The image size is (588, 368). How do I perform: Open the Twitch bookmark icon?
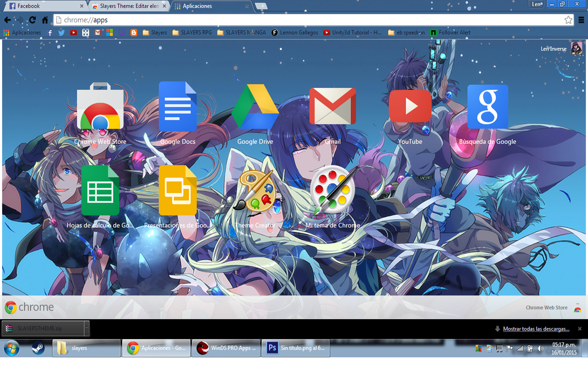tap(122, 33)
